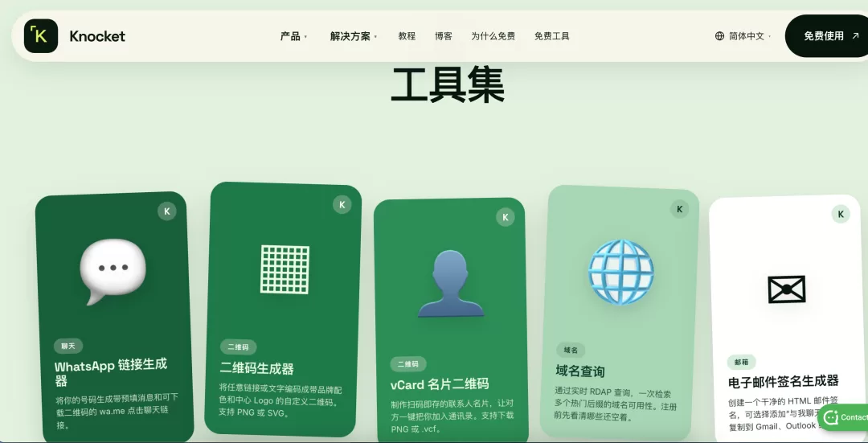868x443 pixels.
Task: Expand the 产品 dropdown menu
Action: [x=293, y=36]
